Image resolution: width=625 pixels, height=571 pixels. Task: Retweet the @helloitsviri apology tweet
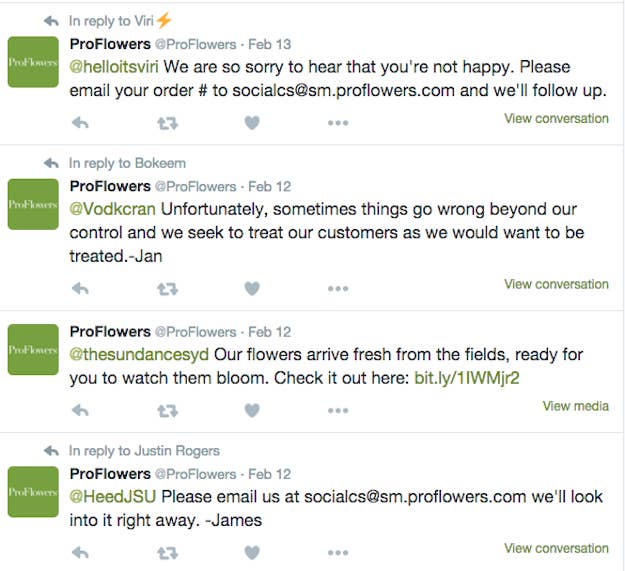click(167, 124)
